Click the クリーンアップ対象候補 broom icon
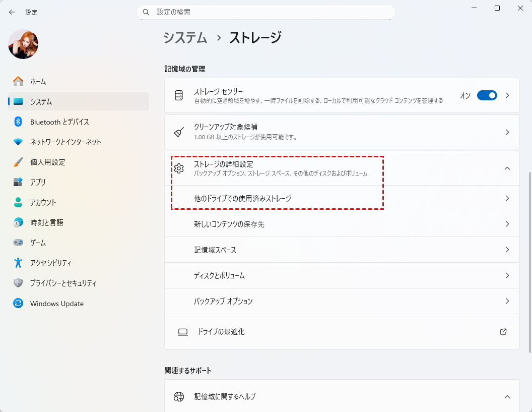532x412 pixels. click(x=179, y=132)
